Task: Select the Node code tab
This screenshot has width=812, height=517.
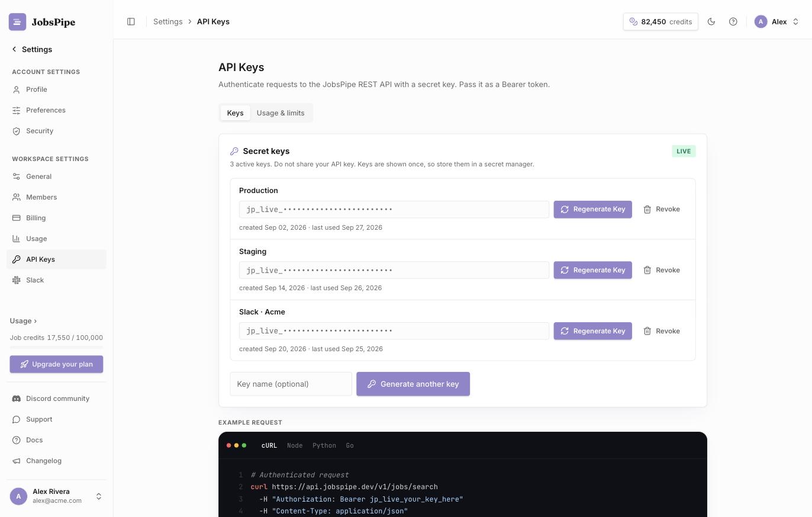Action: 295,445
